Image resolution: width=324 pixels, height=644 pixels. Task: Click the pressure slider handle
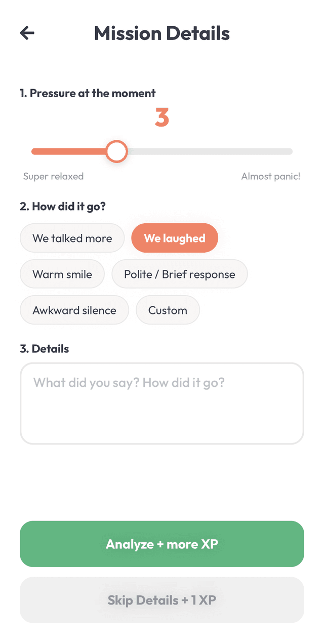tap(117, 151)
